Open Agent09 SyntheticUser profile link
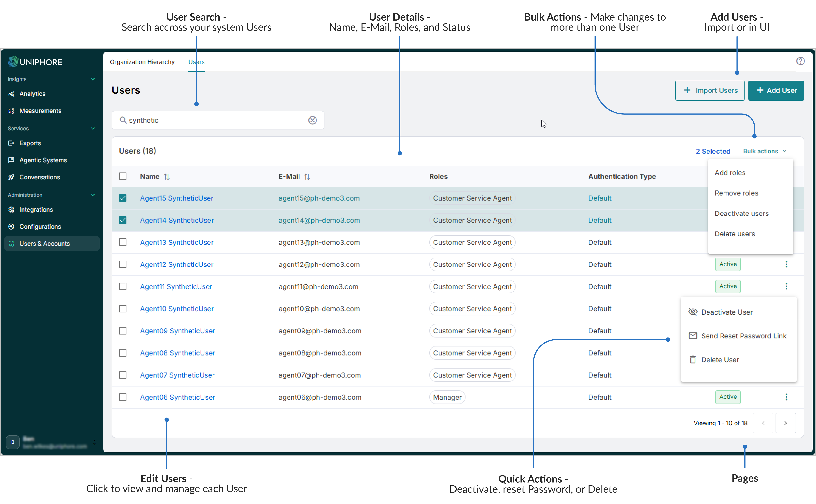Image resolution: width=816 pixels, height=504 pixels. [x=177, y=331]
